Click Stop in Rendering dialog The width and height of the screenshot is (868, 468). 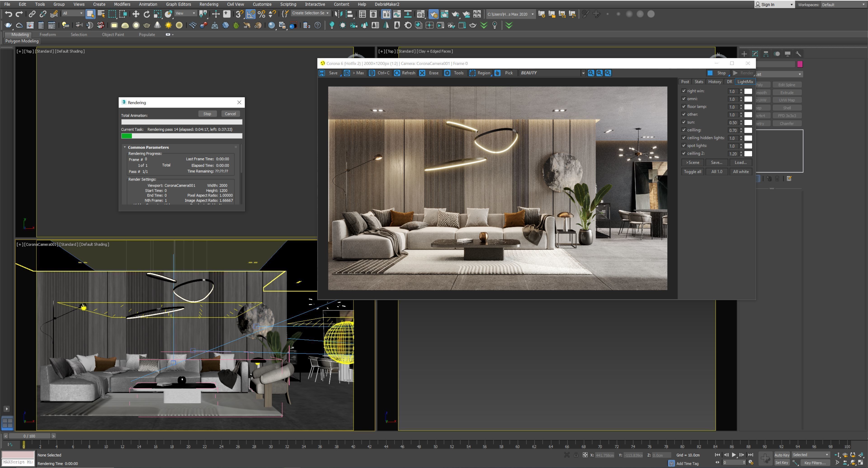coord(207,114)
